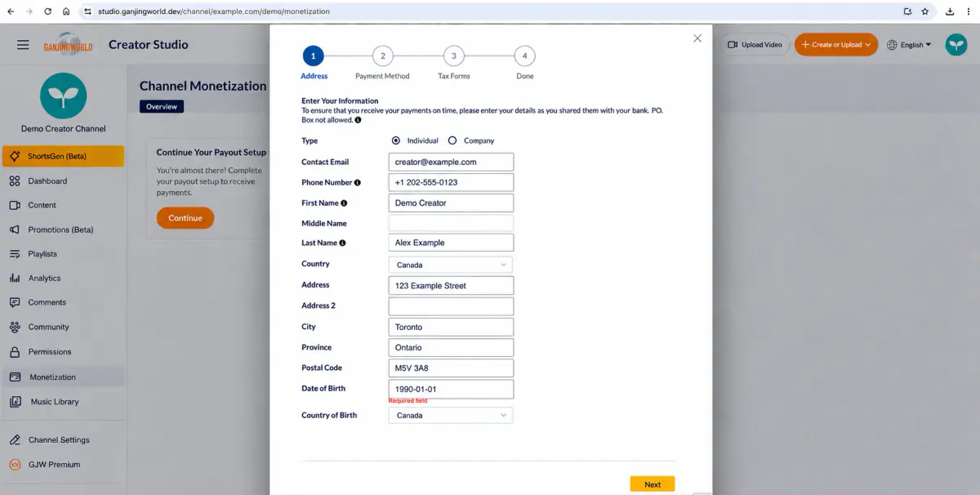Screen dimensions: 980x495
Task: Click the Dashboard grid icon
Action: point(15,181)
